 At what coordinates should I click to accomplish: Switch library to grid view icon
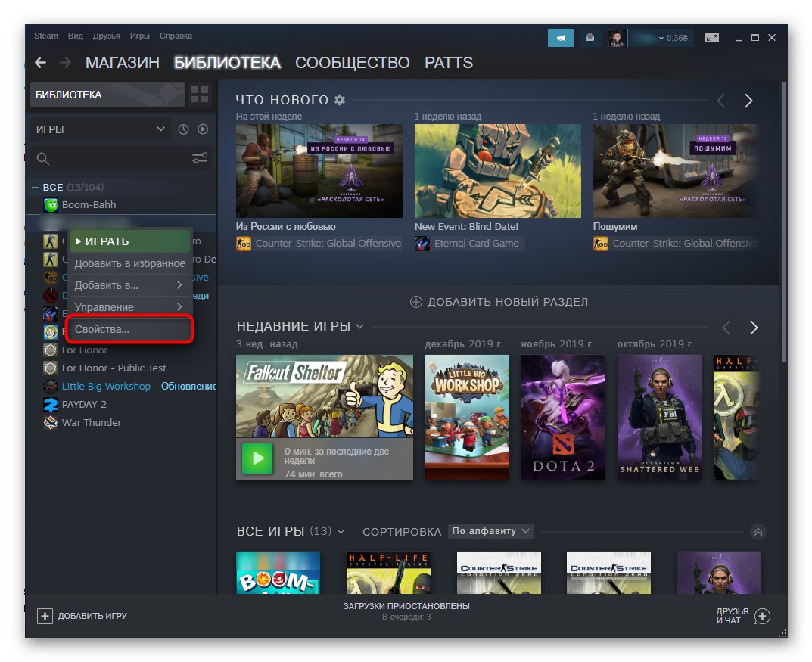tap(200, 95)
